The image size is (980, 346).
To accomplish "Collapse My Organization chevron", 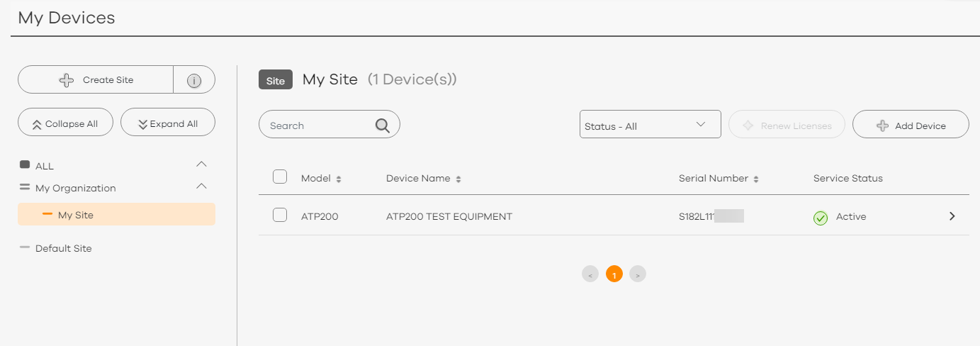I will (201, 186).
